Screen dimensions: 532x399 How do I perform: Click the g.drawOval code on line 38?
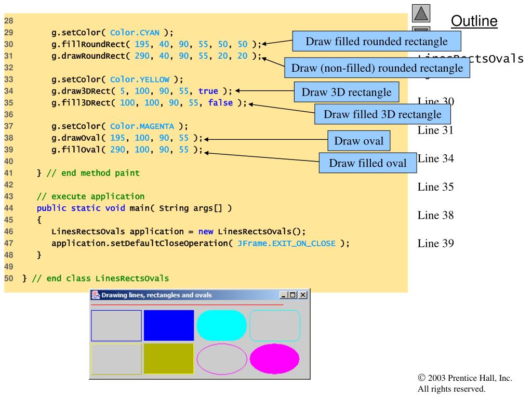[x=127, y=138]
